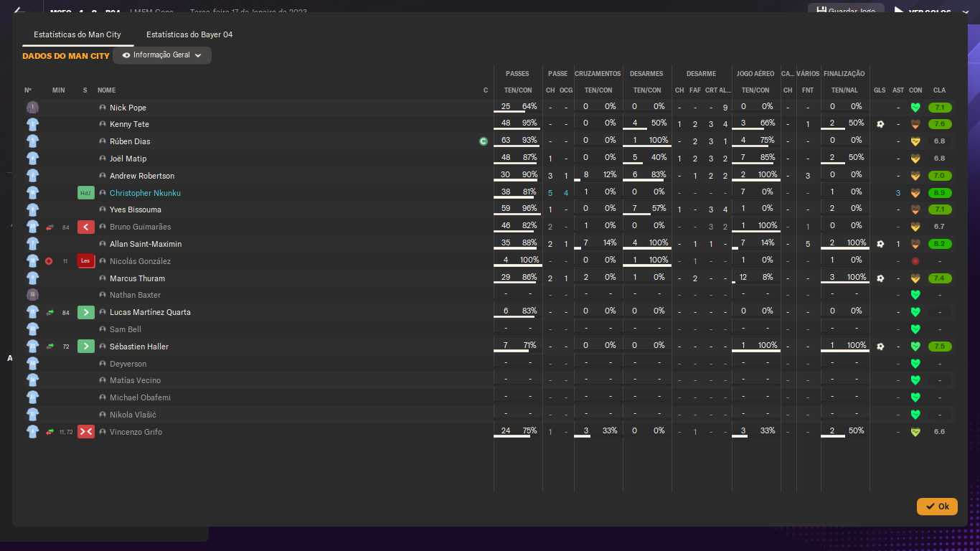Sort the table by the NOME column
This screenshot has width=980, height=551.
(x=107, y=90)
